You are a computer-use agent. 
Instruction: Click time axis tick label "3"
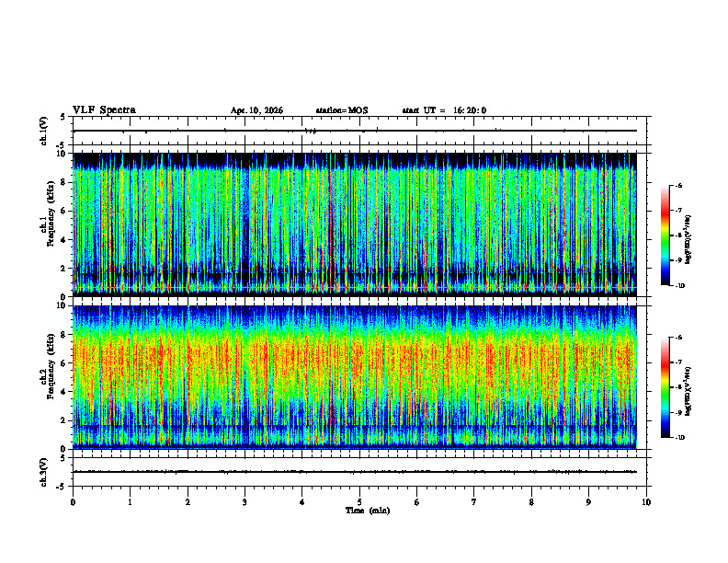coord(245,502)
